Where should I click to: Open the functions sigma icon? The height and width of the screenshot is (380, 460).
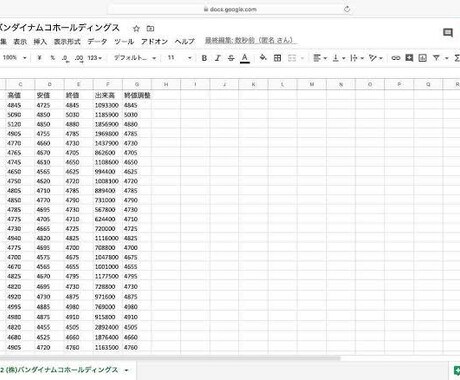pyautogui.click(x=457, y=58)
